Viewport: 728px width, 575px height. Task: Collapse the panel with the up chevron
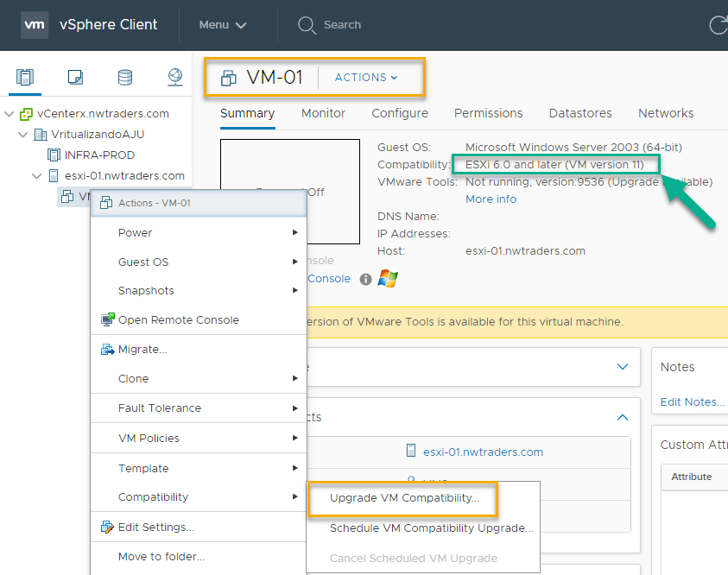623,417
